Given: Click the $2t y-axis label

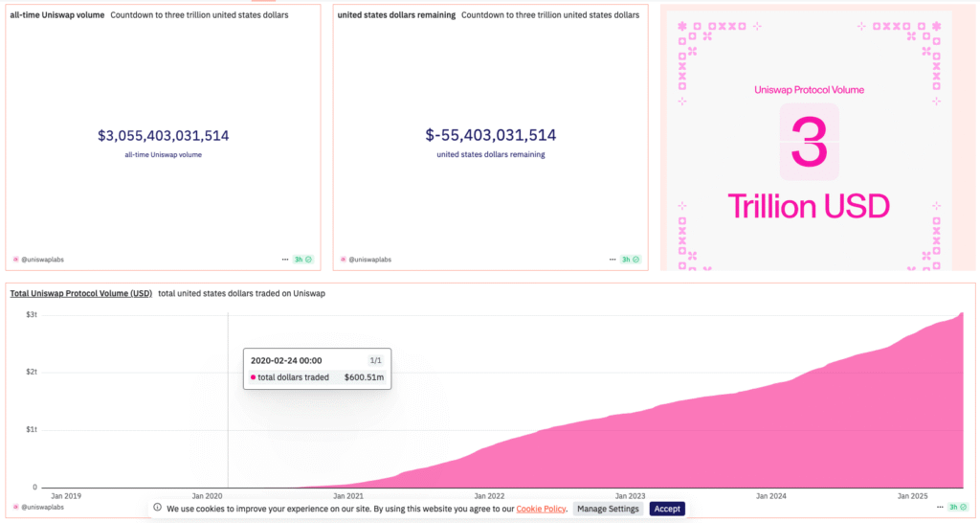Looking at the screenshot, I should [x=32, y=373].
